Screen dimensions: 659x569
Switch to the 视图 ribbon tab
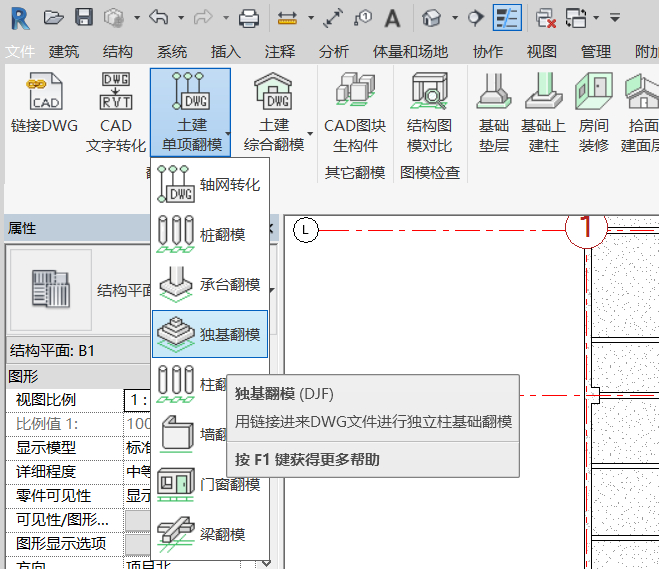pos(542,52)
